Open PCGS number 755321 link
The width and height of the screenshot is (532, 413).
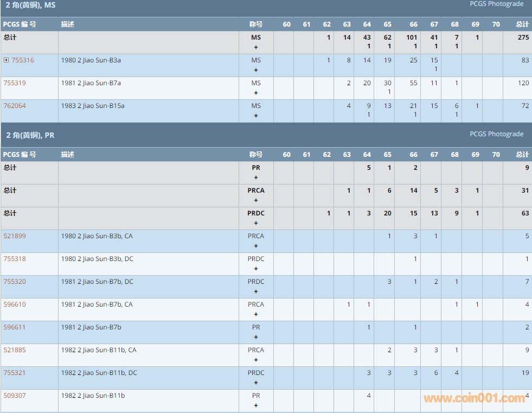15,373
